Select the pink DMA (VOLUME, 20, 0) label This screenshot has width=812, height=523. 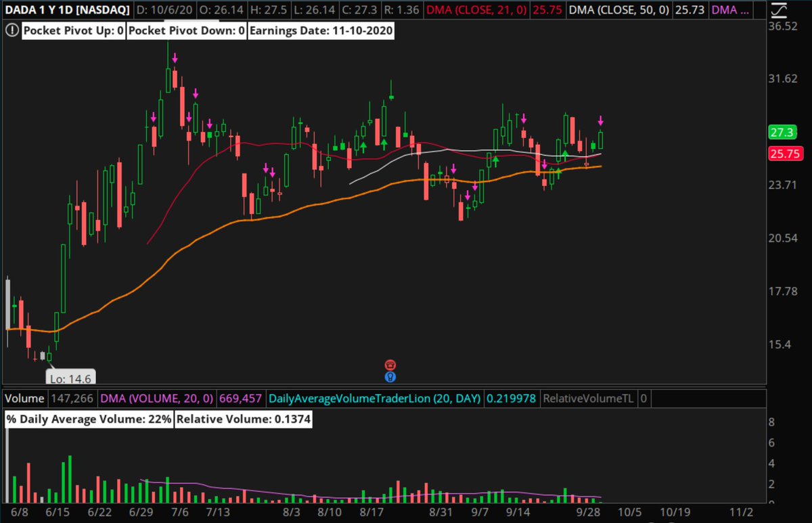pyautogui.click(x=157, y=399)
